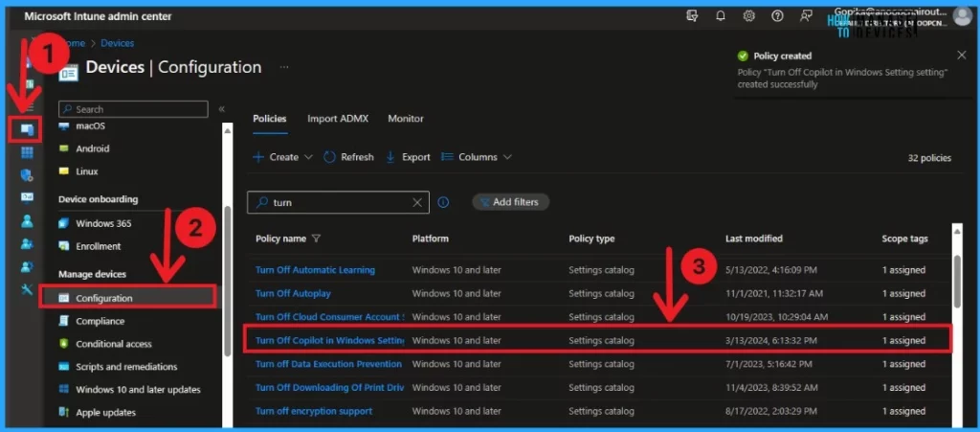This screenshot has height=432, width=980.
Task: Click the '32 policies' count text
Action: [x=929, y=158]
